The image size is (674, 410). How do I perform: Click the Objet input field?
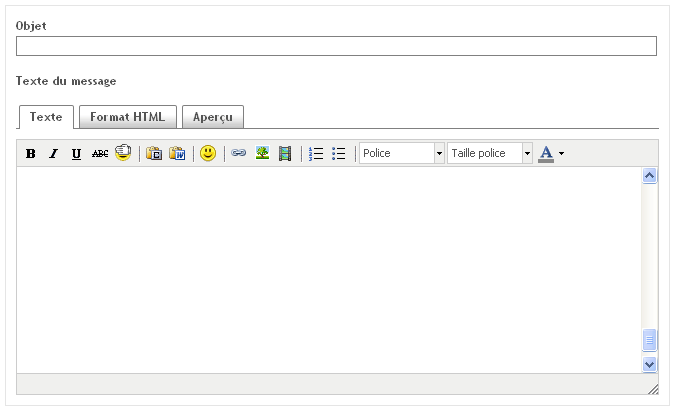pyautogui.click(x=336, y=46)
